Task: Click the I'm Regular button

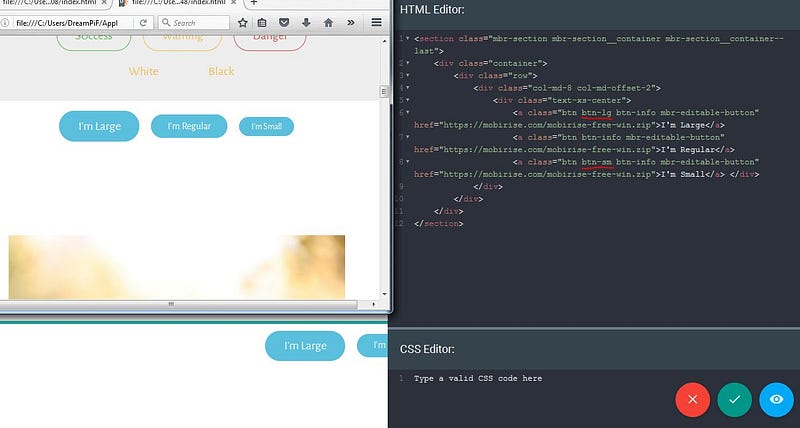Action: (x=189, y=126)
